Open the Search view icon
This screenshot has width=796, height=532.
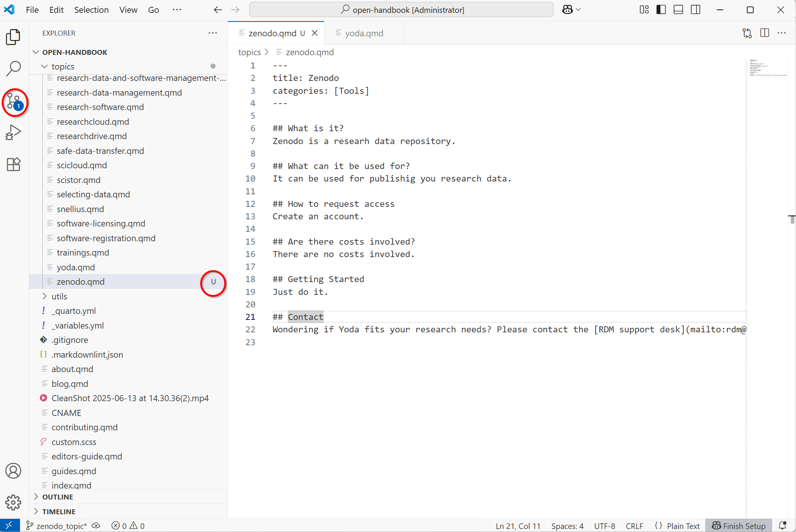pos(14,69)
